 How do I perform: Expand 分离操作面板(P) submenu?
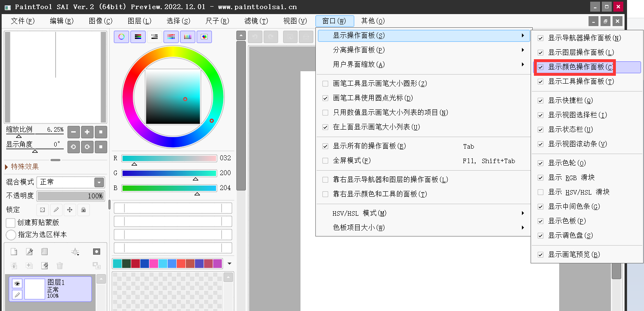(x=423, y=50)
